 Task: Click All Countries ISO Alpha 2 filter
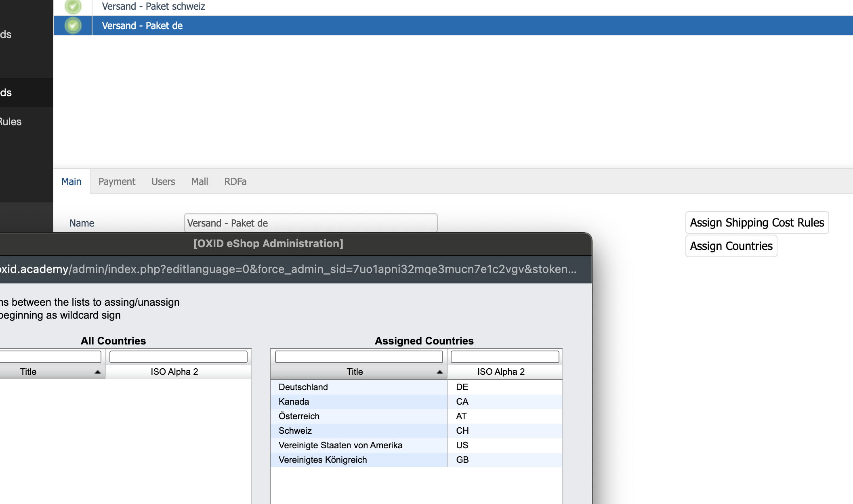tap(178, 357)
